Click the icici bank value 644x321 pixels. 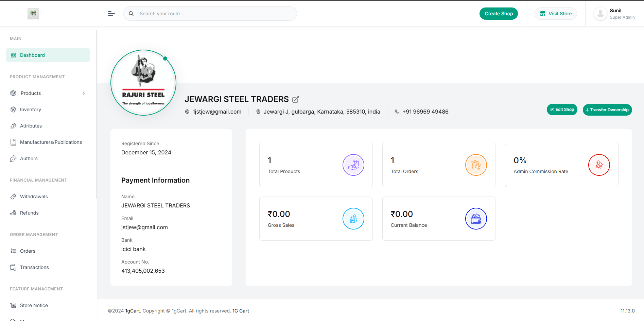pyautogui.click(x=134, y=249)
